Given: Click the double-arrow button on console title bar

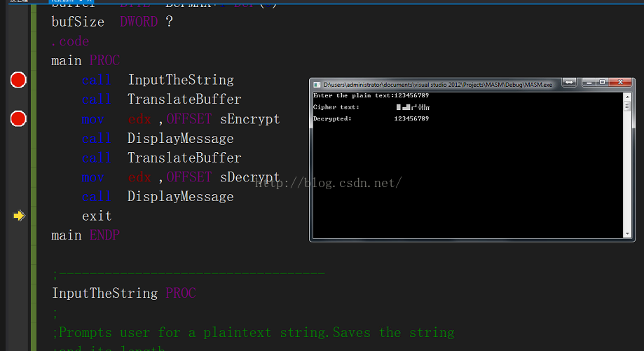Looking at the screenshot, I should click(x=569, y=83).
